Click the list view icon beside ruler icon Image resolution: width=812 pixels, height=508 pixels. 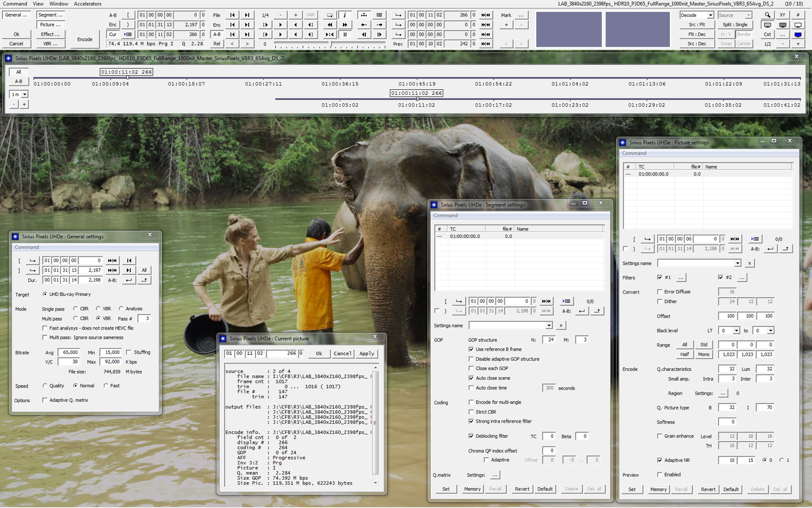pos(379,15)
